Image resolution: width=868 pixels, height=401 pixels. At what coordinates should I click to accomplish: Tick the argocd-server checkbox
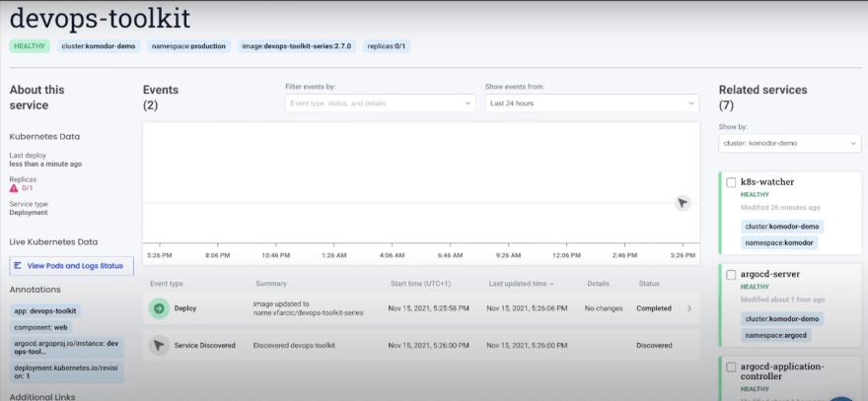click(x=731, y=274)
